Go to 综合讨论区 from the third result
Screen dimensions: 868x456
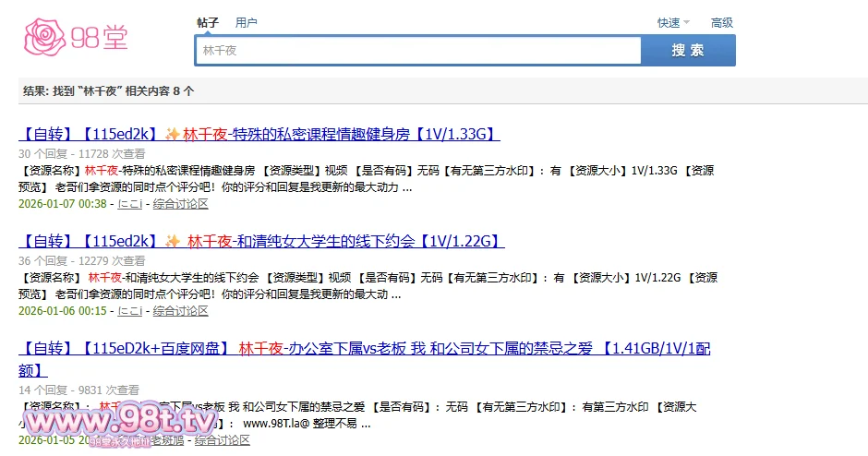click(222, 440)
